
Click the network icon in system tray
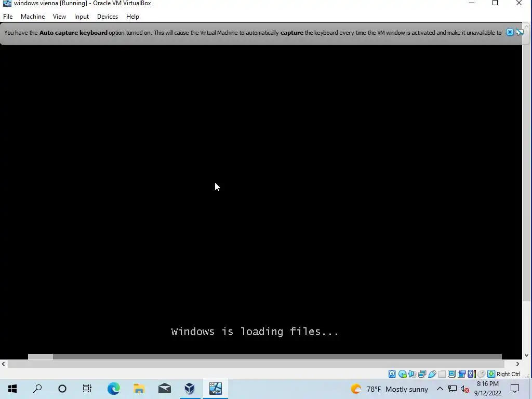point(453,389)
